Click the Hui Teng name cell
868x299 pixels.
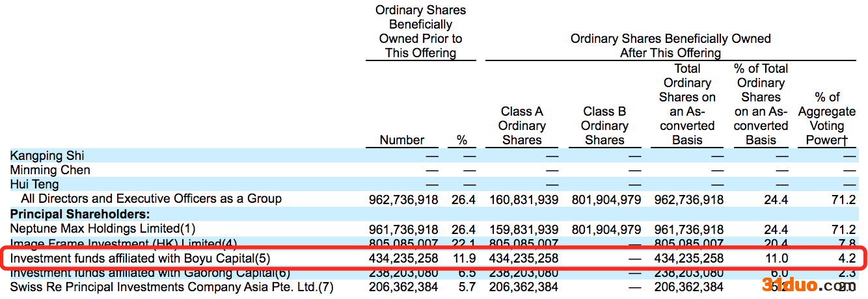pyautogui.click(x=34, y=185)
